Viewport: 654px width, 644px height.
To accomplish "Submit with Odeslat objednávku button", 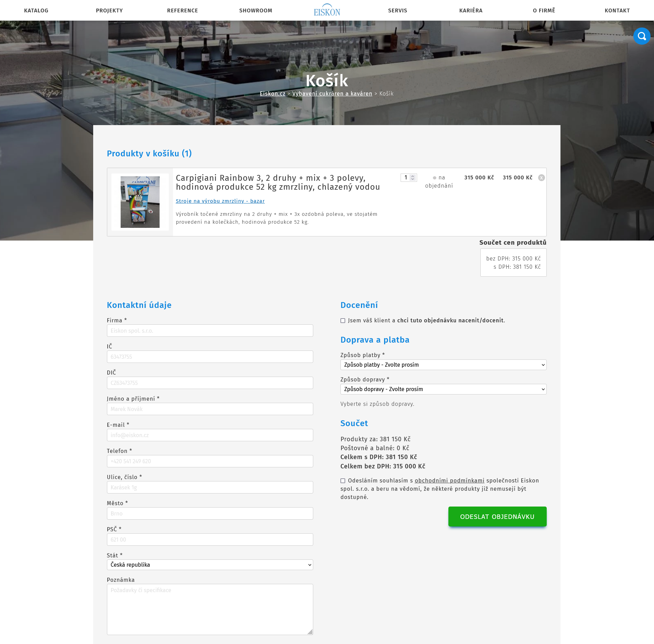I will [x=497, y=517].
